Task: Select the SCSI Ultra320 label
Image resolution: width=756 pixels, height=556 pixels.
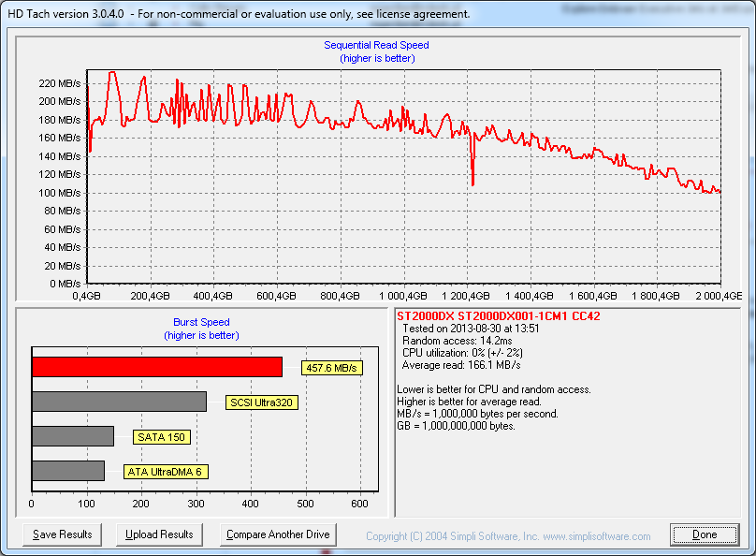Action: coord(262,403)
